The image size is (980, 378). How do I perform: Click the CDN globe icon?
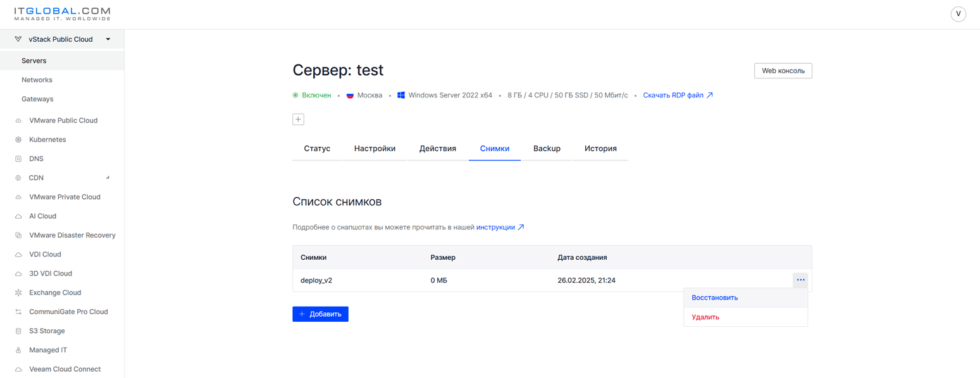pyautogui.click(x=18, y=178)
